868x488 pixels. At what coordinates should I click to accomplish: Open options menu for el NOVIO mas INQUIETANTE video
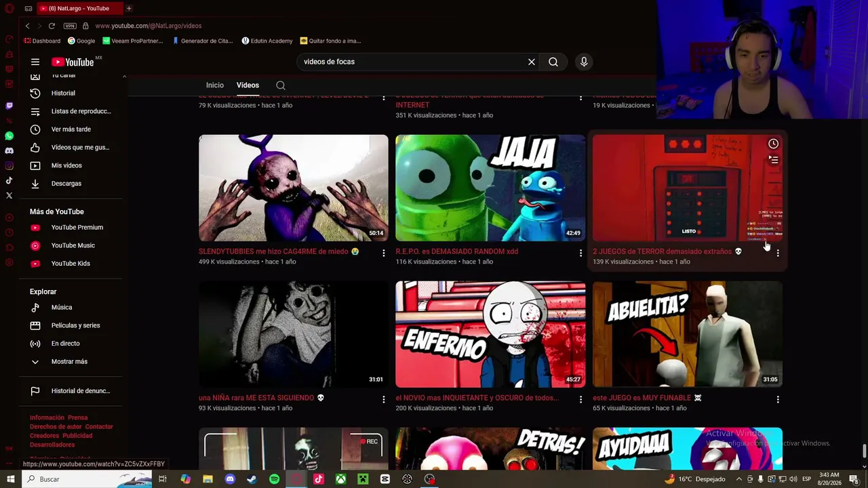click(x=580, y=399)
